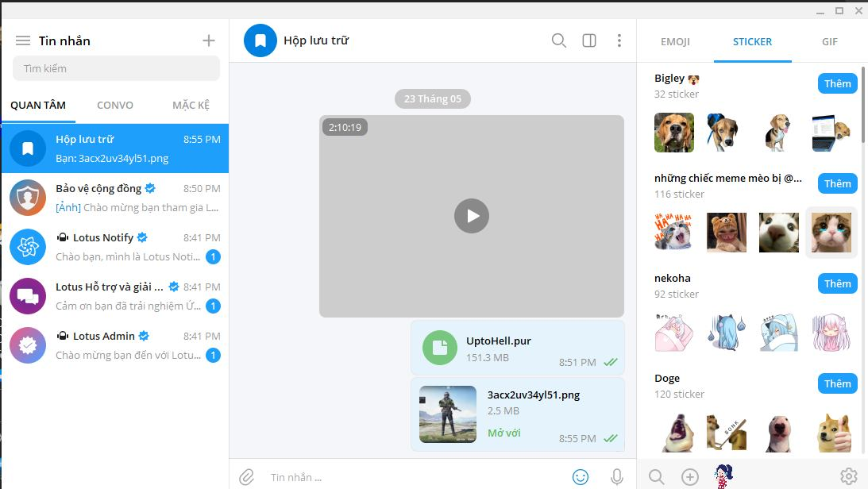Play the 2:10:19 video
Image resolution: width=868 pixels, height=489 pixels.
(x=472, y=216)
